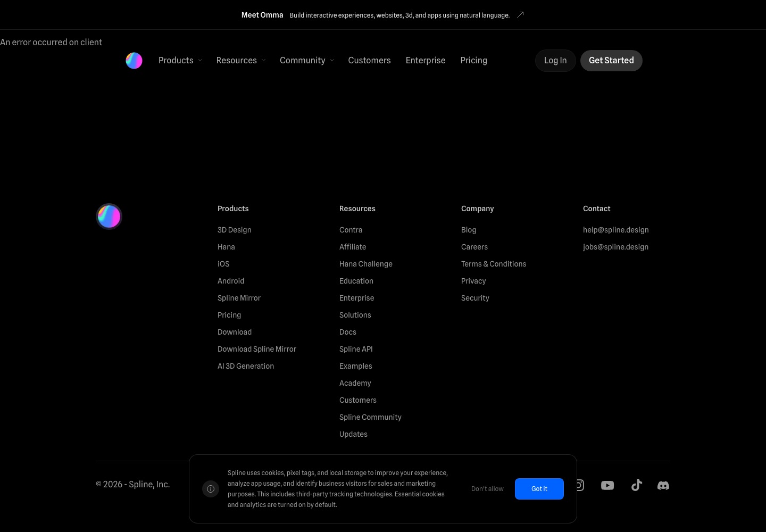This screenshot has width=766, height=532.
Task: Open the Hana Challenge link
Action: point(366,264)
